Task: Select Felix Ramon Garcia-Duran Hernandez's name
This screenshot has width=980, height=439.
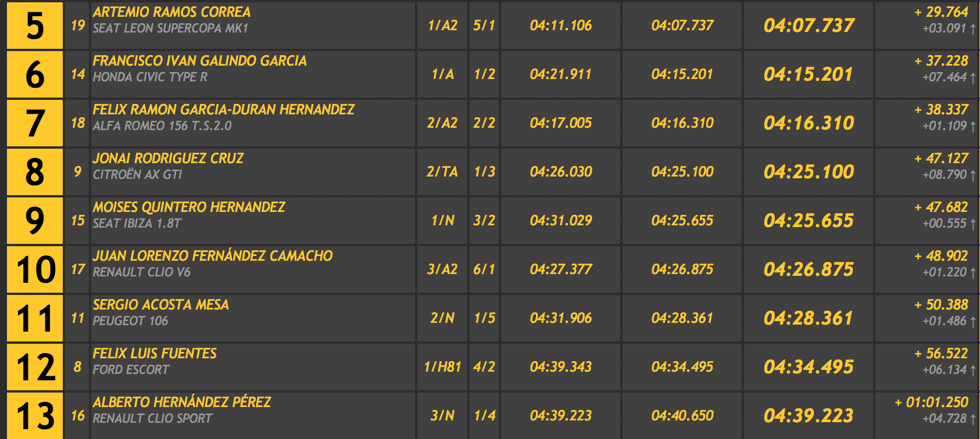Action: point(223,110)
